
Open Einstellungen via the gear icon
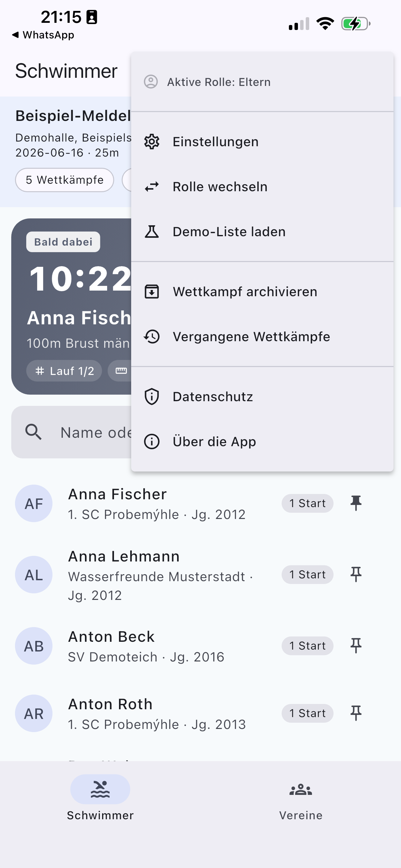click(x=152, y=142)
